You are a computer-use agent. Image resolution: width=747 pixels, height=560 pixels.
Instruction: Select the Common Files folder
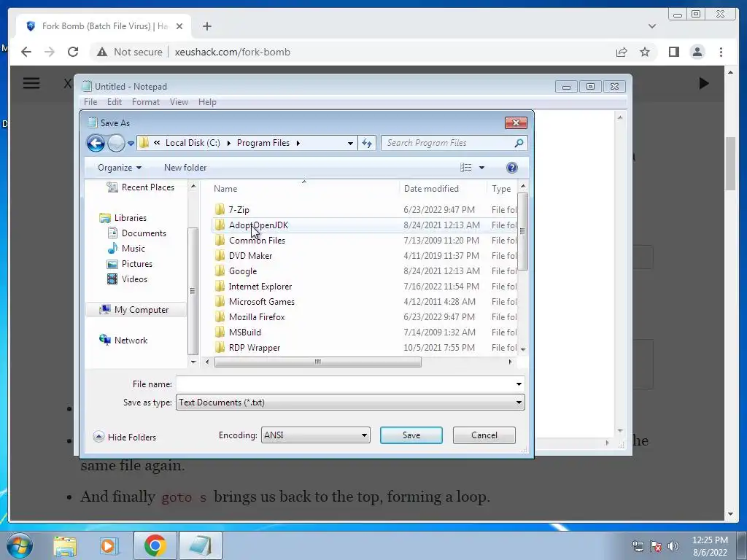click(x=257, y=241)
